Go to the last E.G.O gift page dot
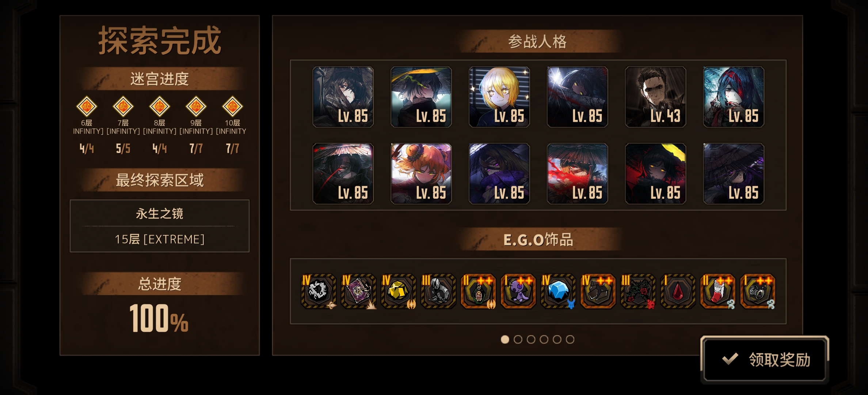Screen dimensions: 868x395 570,339
